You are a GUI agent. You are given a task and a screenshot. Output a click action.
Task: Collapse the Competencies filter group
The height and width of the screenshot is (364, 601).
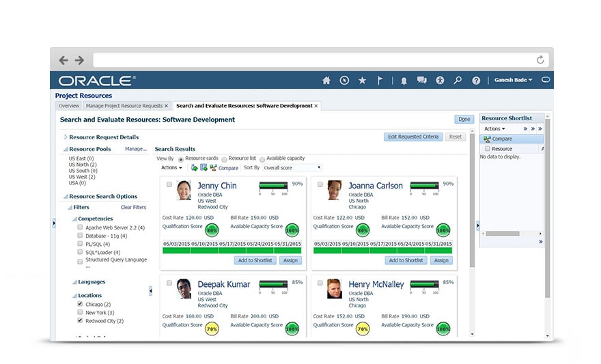pos(74,219)
